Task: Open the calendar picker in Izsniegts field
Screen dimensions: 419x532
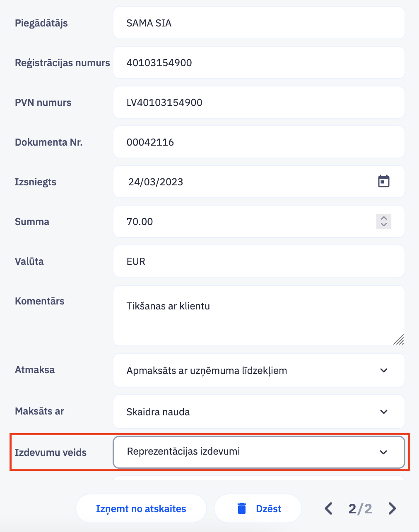Action: [x=384, y=181]
